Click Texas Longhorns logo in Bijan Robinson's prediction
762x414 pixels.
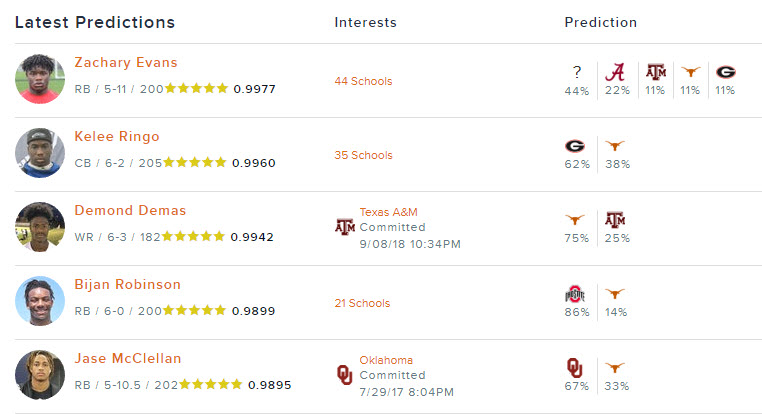[615, 294]
